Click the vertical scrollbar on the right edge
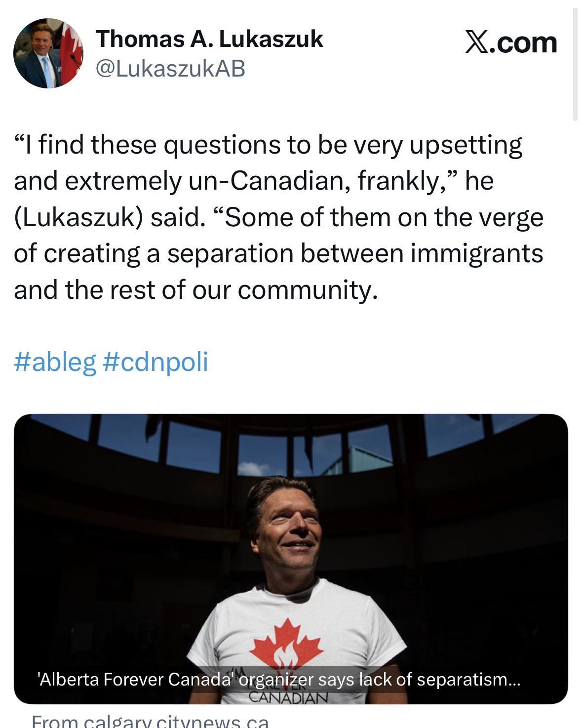Viewport: 582px width, 728px height. pos(575,64)
